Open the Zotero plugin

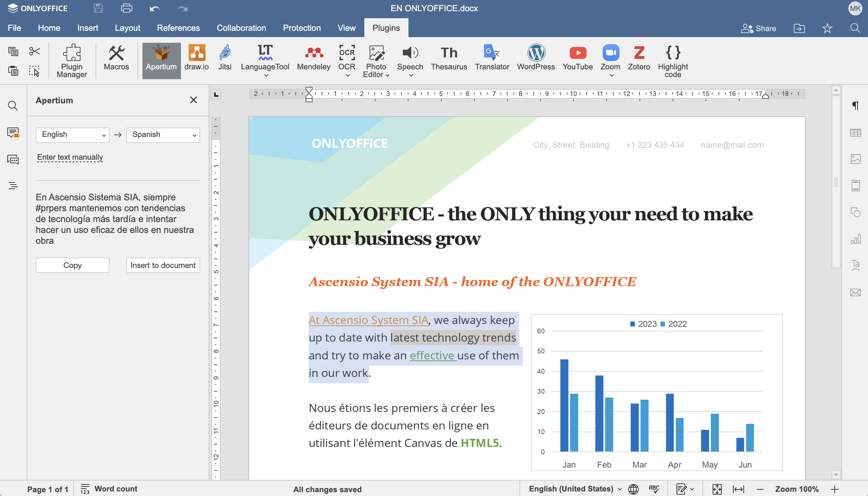click(639, 58)
